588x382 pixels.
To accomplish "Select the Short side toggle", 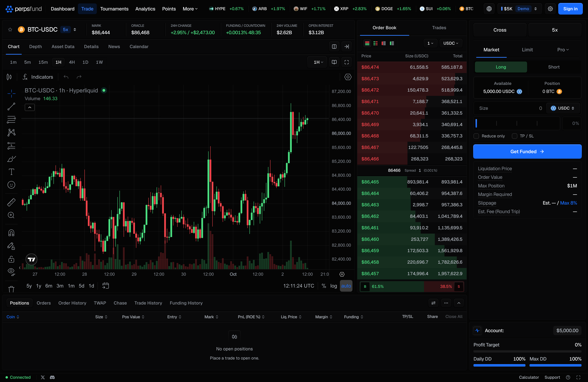I will (554, 67).
